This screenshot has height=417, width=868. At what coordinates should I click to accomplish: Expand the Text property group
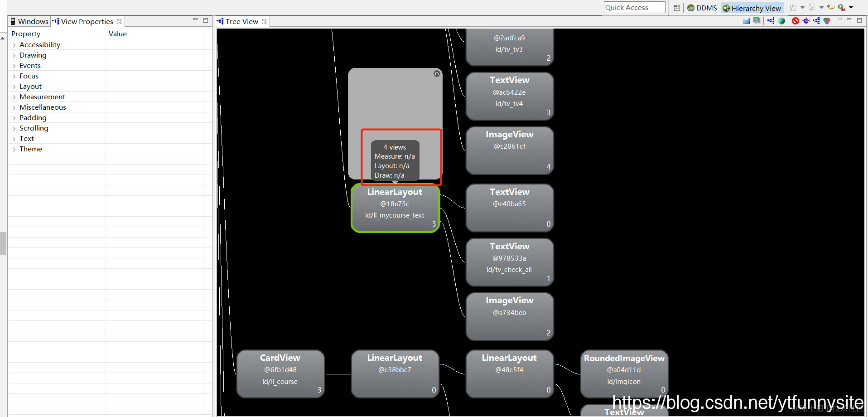[x=14, y=139]
